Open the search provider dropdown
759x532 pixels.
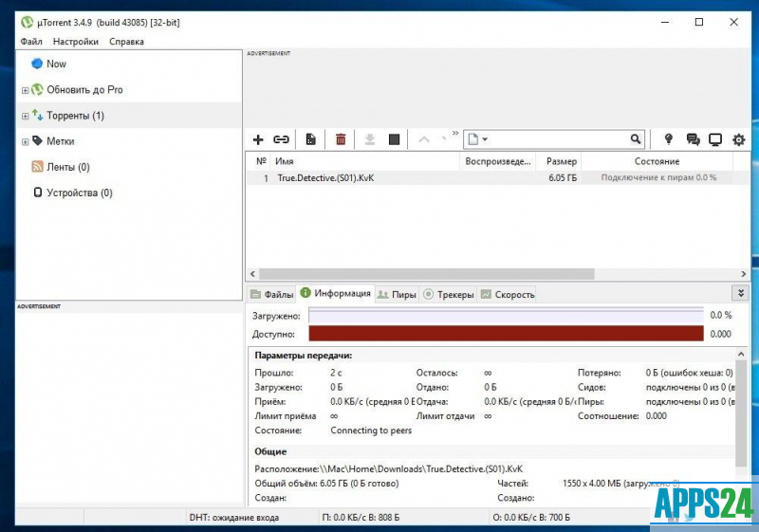click(x=478, y=139)
